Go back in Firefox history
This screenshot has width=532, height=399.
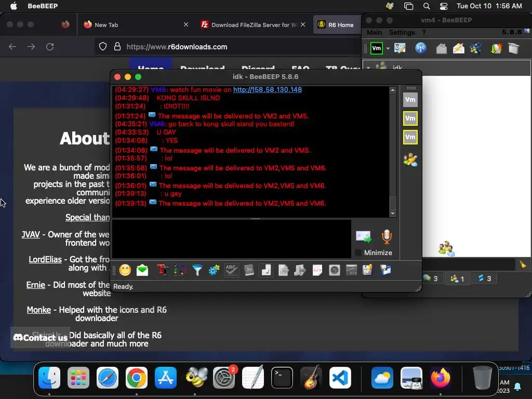[12, 47]
